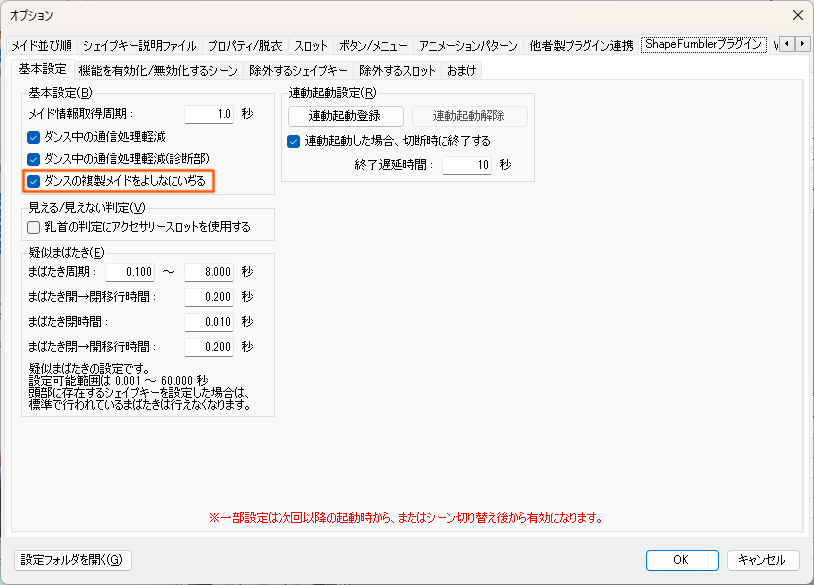The width and height of the screenshot is (814, 585).
Task: Switch to 機能を有効化/無効化するシーン tab
Action: (x=158, y=71)
